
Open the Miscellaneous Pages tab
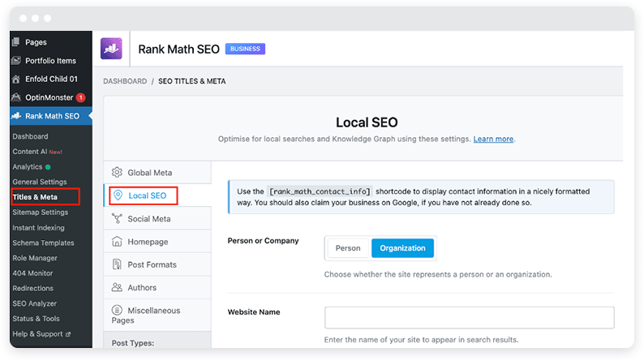[157, 315]
